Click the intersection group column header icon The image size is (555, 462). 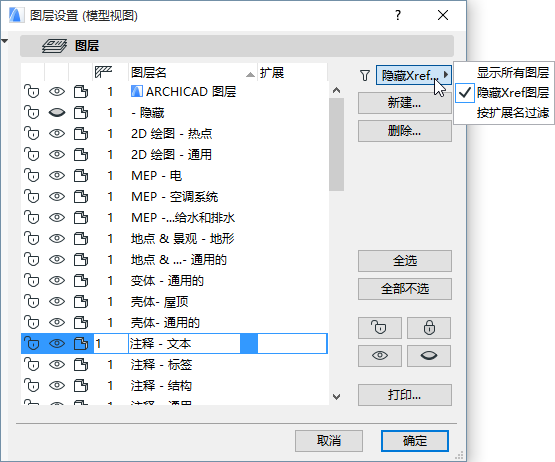(103, 72)
